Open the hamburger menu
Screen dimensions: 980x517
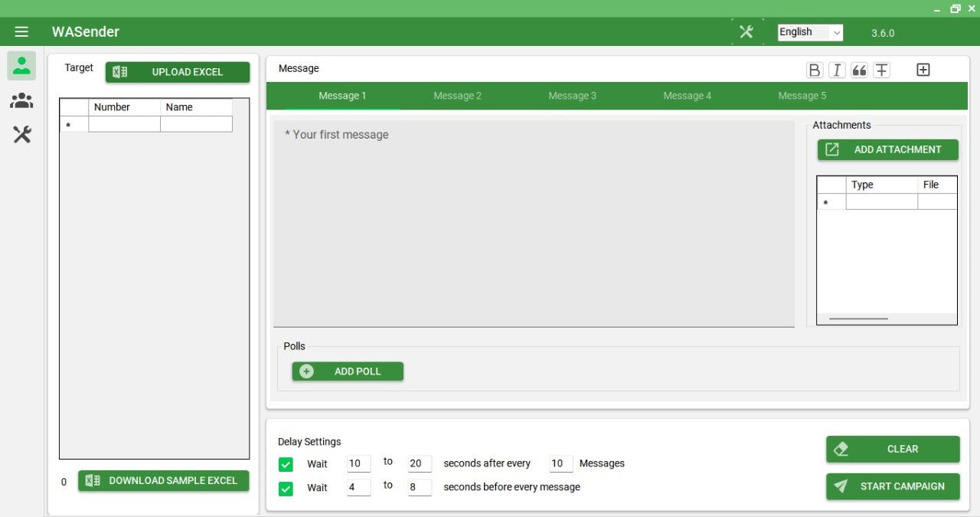pyautogui.click(x=21, y=31)
